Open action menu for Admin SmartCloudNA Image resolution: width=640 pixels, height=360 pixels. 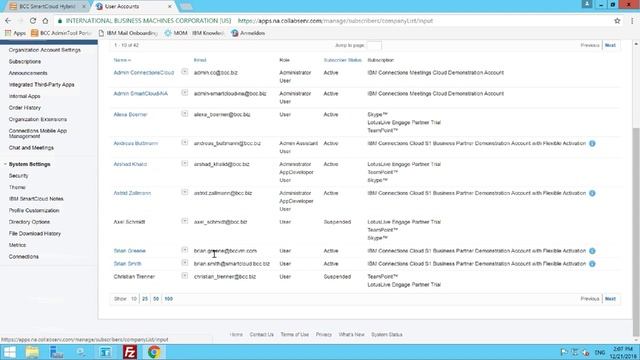tap(184, 93)
